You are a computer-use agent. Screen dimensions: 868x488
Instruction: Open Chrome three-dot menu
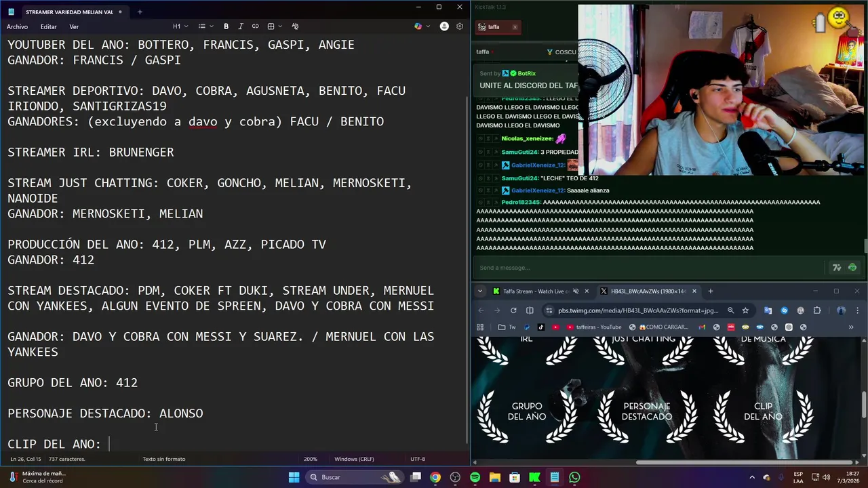click(857, 310)
